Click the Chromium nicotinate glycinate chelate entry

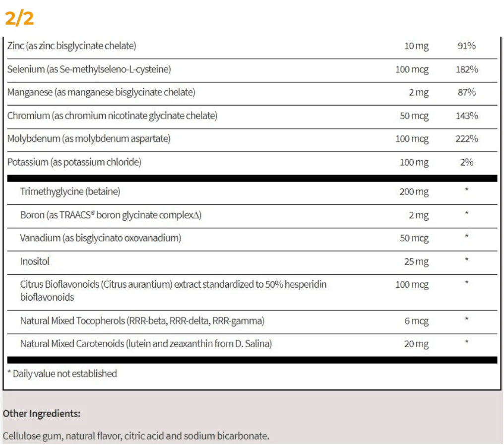[112, 116]
